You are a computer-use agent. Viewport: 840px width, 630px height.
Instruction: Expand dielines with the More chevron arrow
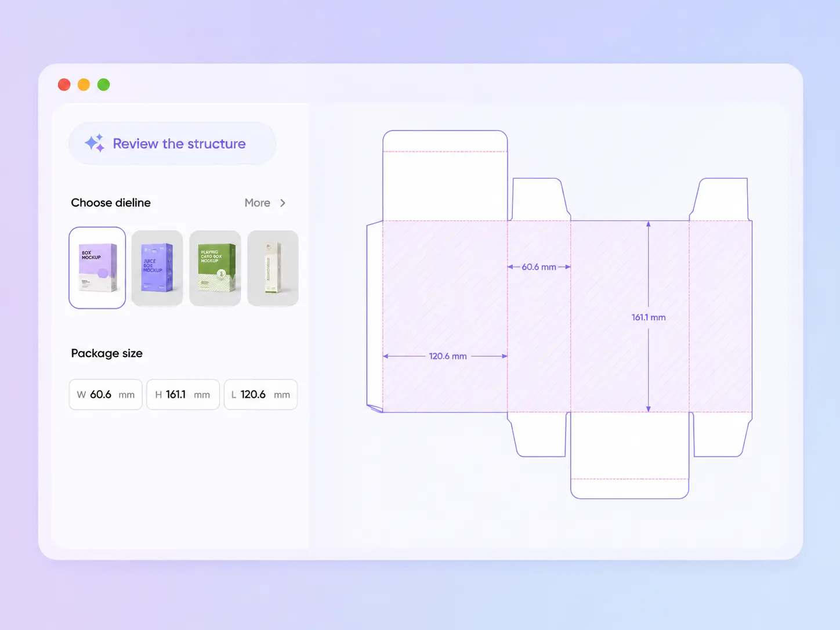click(283, 203)
